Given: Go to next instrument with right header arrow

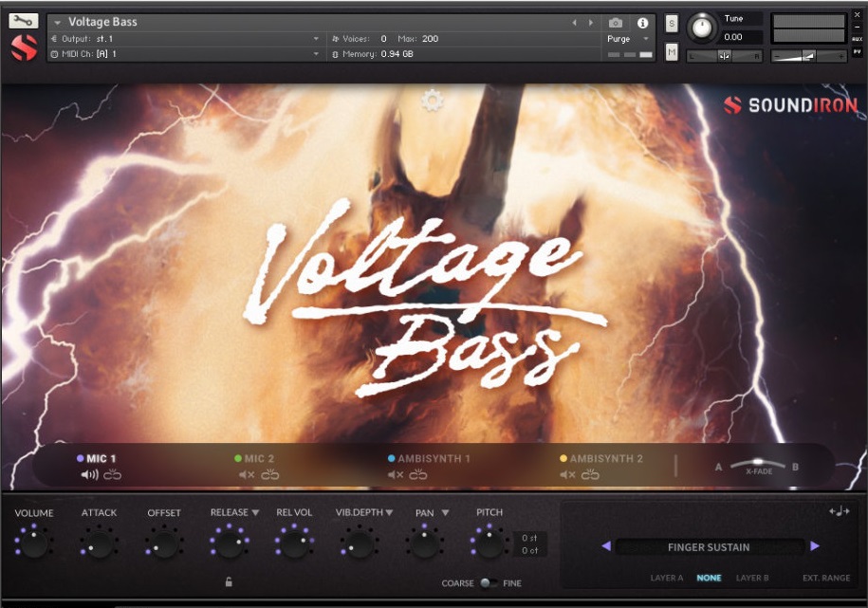Looking at the screenshot, I should pos(591,23).
